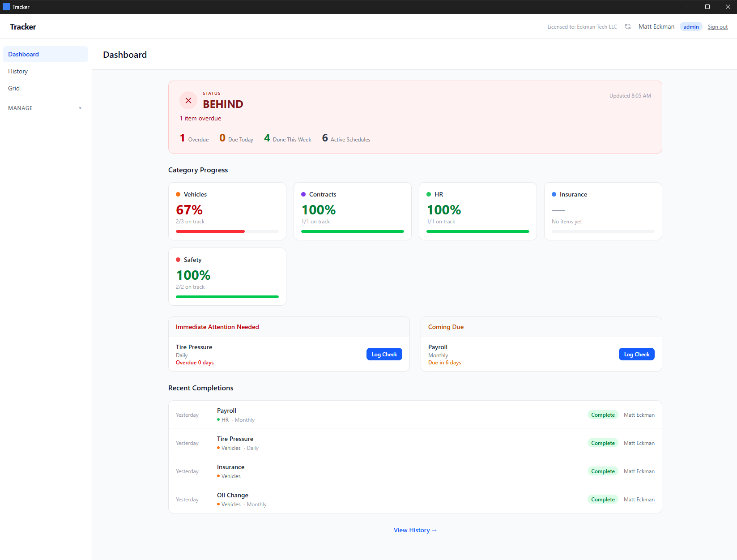
Task: Click the 'Overdue 0 days' text
Action: click(x=195, y=363)
